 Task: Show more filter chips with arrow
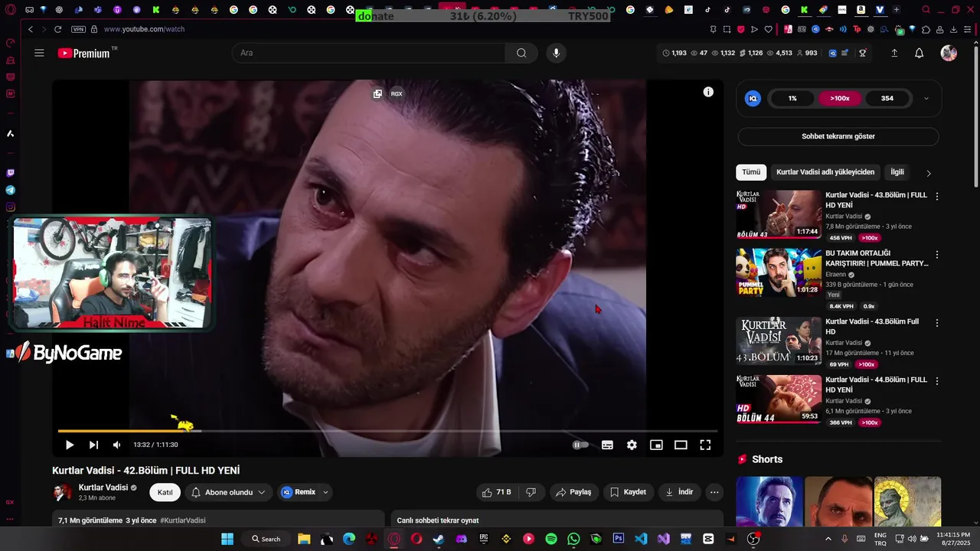[x=929, y=173]
